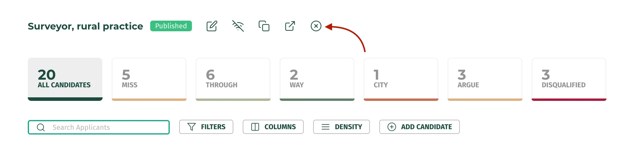
Task: Focus the Search Applicants field
Action: click(x=99, y=127)
